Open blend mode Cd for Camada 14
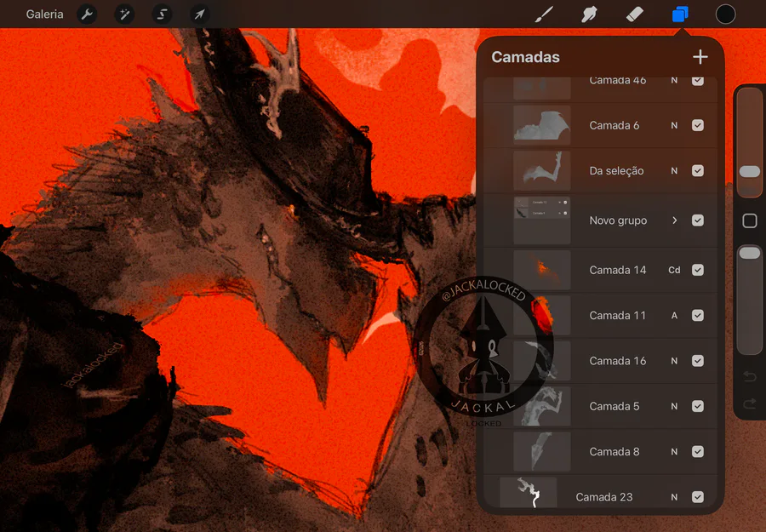Screen dimensions: 766x532 pyautogui.click(x=674, y=270)
